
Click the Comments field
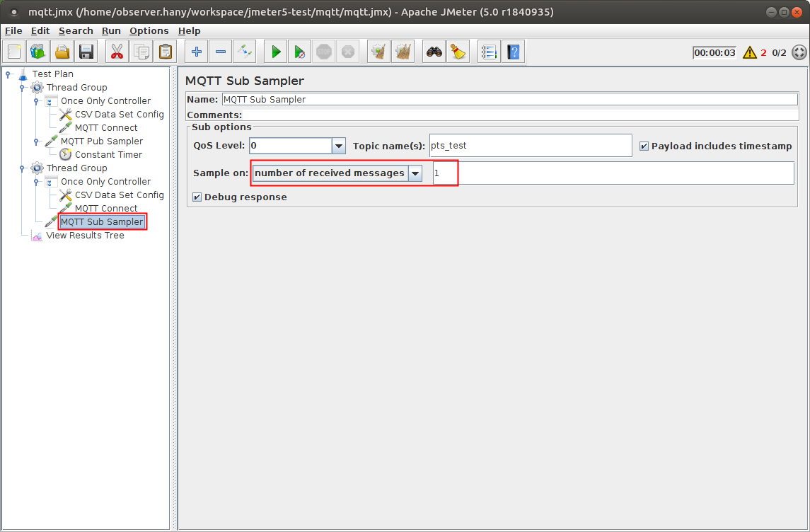(x=521, y=115)
